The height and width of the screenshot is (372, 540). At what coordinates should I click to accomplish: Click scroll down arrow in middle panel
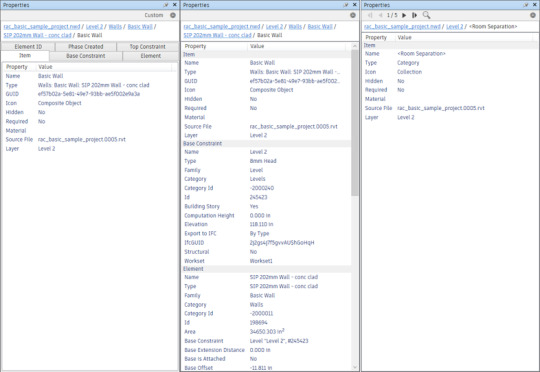354,368
